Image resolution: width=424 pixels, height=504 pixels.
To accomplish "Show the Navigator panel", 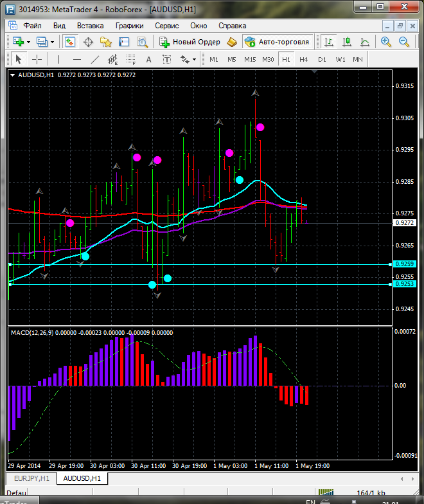I will point(106,42).
